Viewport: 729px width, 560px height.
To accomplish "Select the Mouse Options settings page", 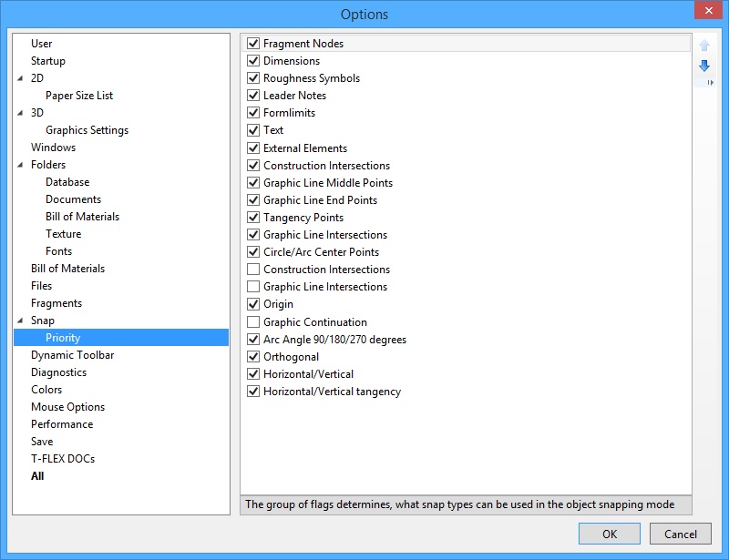I will coord(67,406).
